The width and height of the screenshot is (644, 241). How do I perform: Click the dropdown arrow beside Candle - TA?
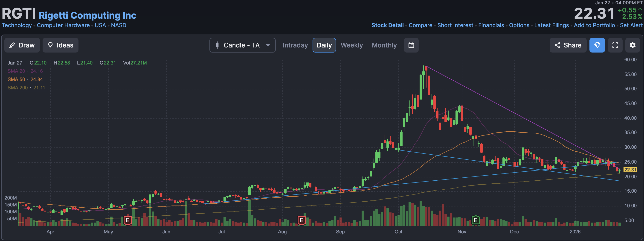pyautogui.click(x=268, y=46)
